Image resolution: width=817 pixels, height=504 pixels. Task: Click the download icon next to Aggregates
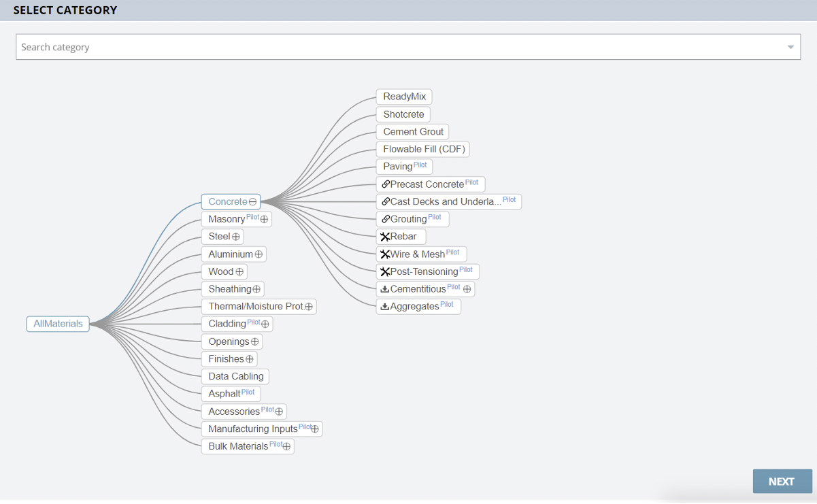coord(385,307)
